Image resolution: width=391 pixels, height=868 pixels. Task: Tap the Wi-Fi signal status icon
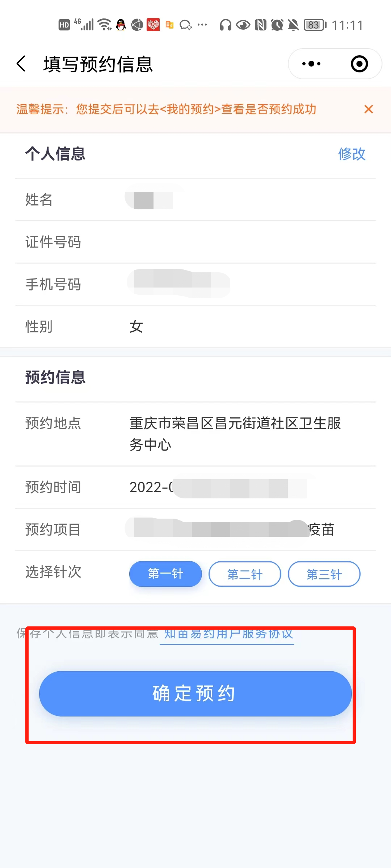coord(105,25)
